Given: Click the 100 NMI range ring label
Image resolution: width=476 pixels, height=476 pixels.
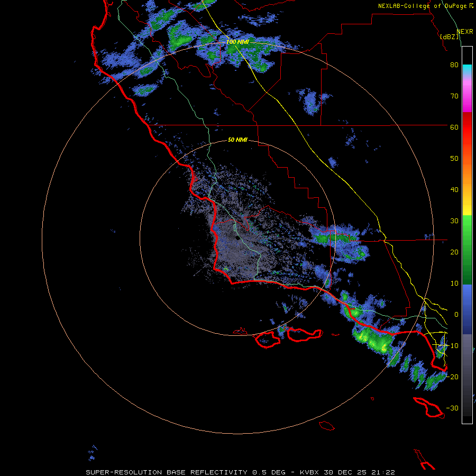Looking at the screenshot, I should point(237,42).
